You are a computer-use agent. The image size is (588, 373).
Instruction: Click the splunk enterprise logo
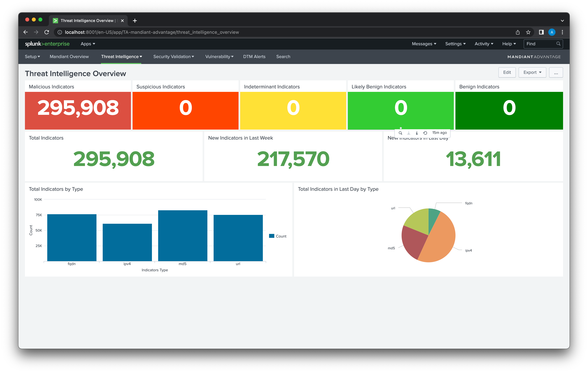tap(48, 44)
